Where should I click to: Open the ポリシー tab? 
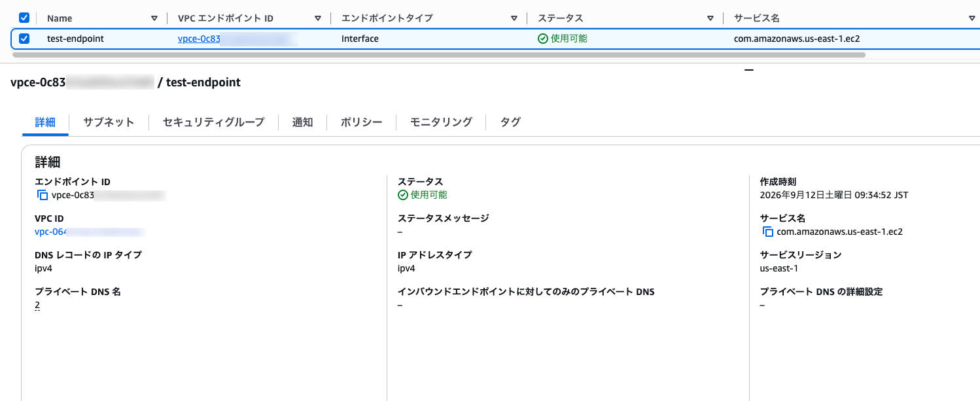[361, 122]
